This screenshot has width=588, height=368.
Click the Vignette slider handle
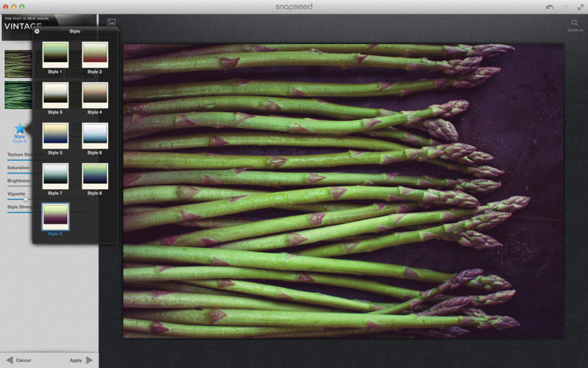pyautogui.click(x=26, y=199)
